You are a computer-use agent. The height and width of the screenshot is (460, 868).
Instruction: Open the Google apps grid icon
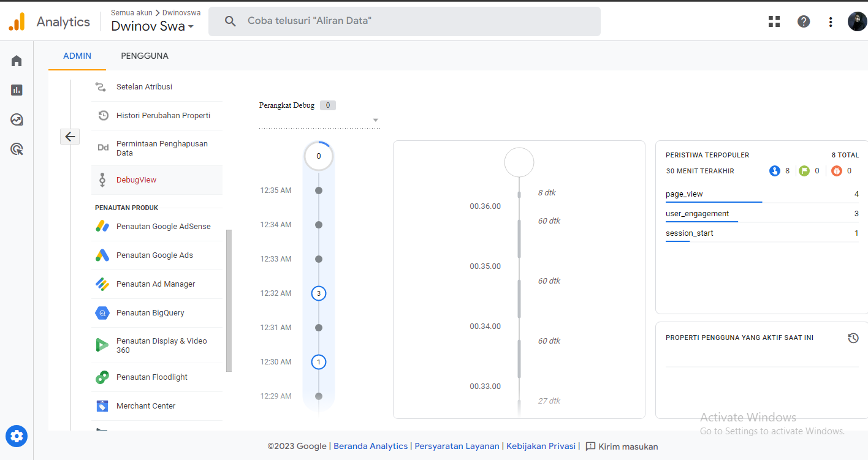[774, 21]
